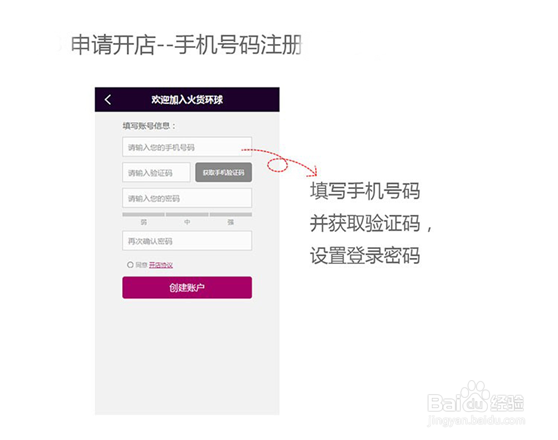Screen dimensions: 558x440
Task: Go back using the left arrow icon
Action: [108, 100]
